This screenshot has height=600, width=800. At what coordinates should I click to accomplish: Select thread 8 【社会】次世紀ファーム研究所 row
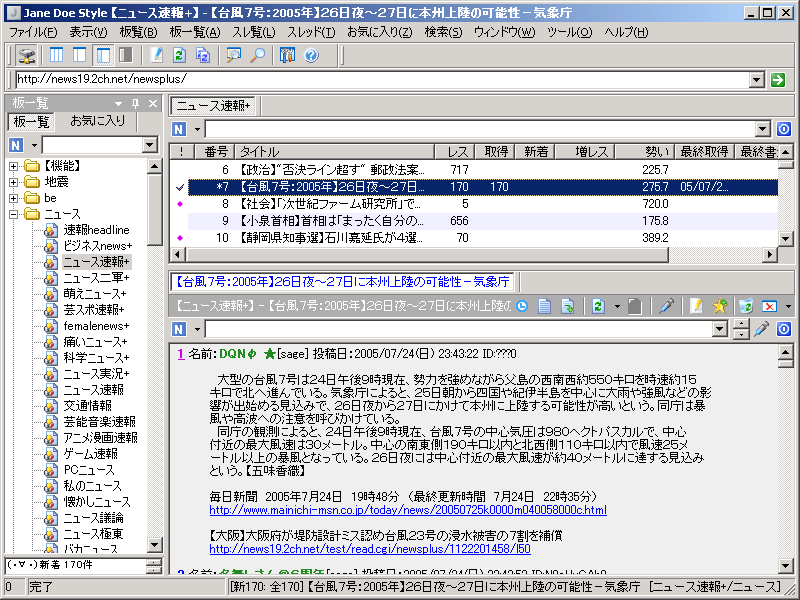point(473,204)
